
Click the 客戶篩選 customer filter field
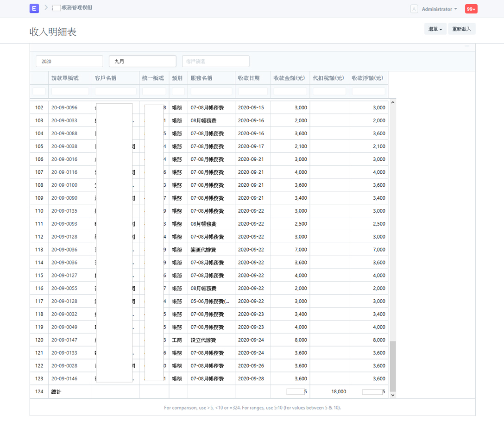click(215, 61)
